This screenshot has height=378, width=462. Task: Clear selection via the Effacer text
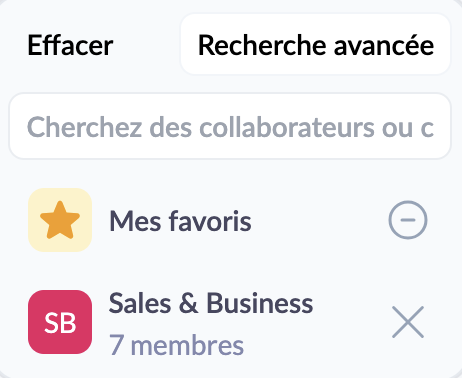70,45
